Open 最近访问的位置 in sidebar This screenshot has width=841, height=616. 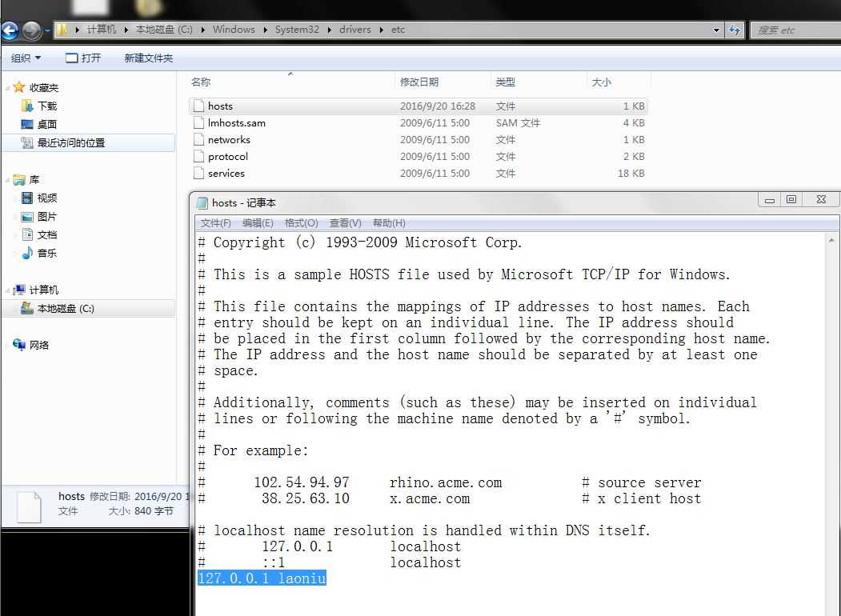pos(70,142)
